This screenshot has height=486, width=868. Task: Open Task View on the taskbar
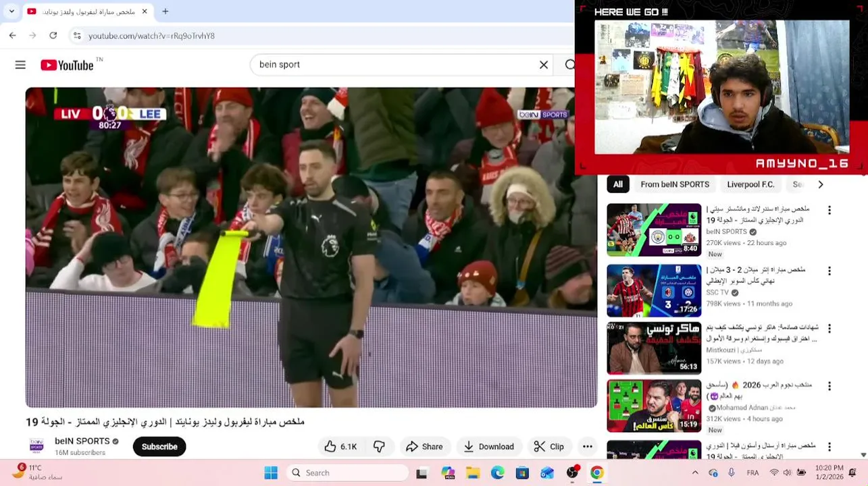click(422, 473)
